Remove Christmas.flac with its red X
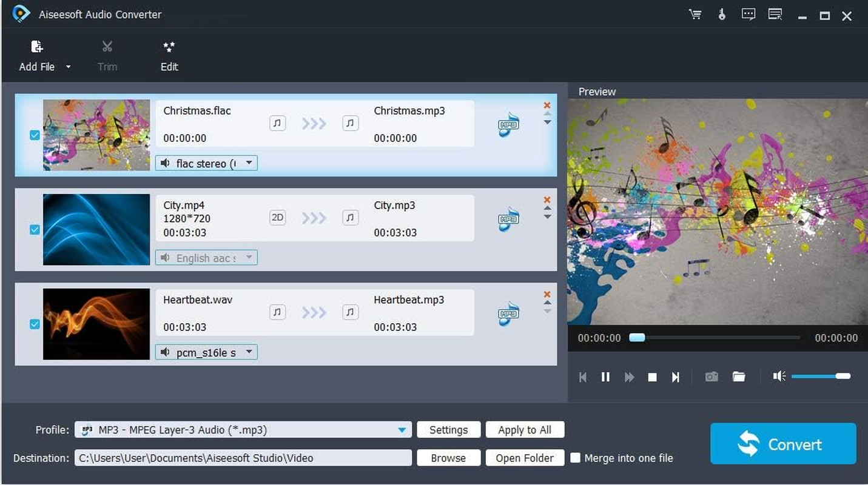Image resolution: width=868 pixels, height=485 pixels. [547, 105]
